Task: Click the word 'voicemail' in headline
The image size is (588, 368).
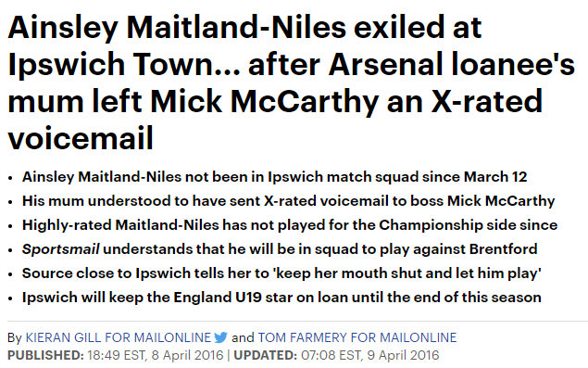Action: (x=81, y=138)
